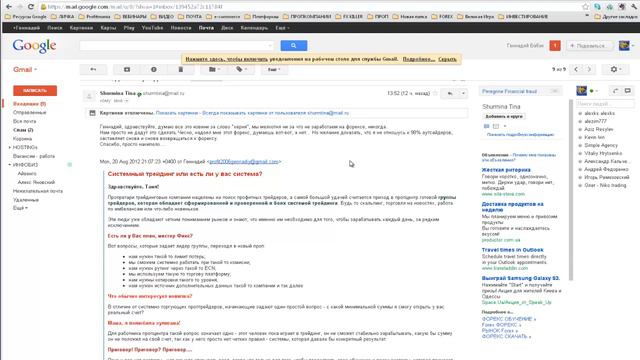The height and width of the screenshot is (360, 640).
Task: Click the phone call icon in chat panel
Action: pyautogui.click(x=616, y=91)
